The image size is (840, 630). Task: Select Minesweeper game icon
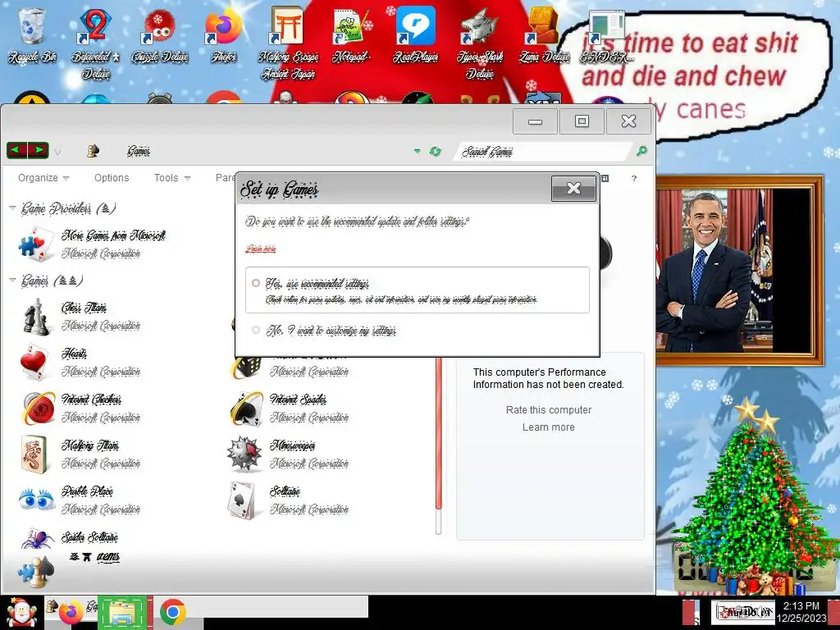tap(244, 454)
